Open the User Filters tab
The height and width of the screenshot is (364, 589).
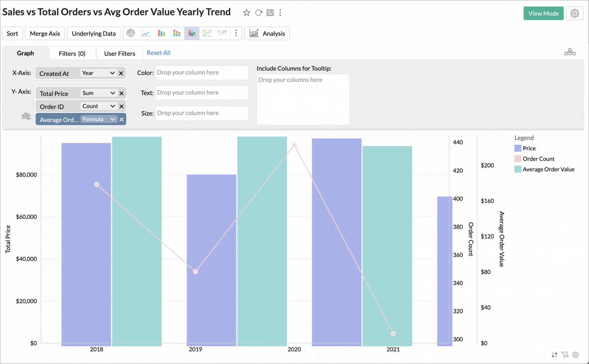point(120,53)
